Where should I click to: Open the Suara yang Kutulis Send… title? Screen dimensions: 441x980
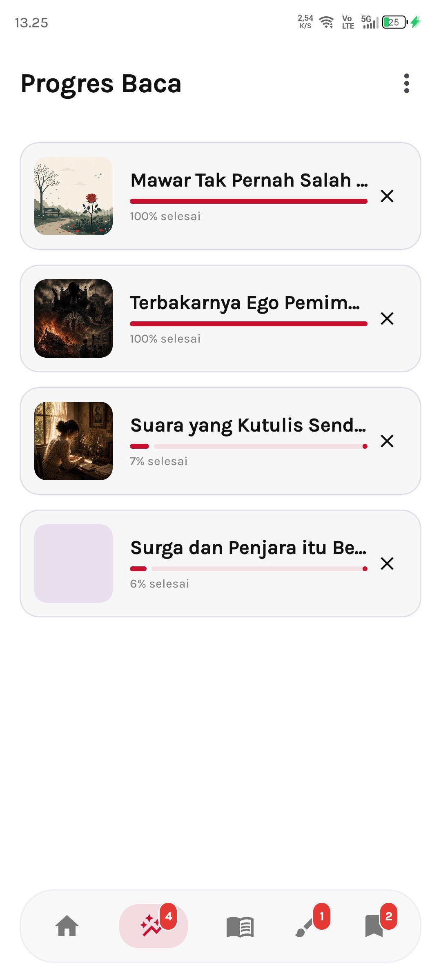[248, 425]
